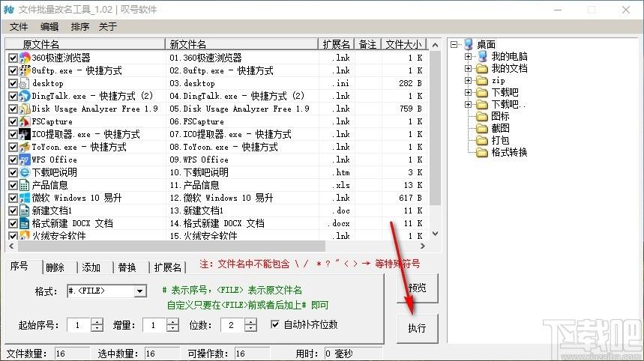
Task: Switch to the 替换 tab
Action: click(x=127, y=267)
